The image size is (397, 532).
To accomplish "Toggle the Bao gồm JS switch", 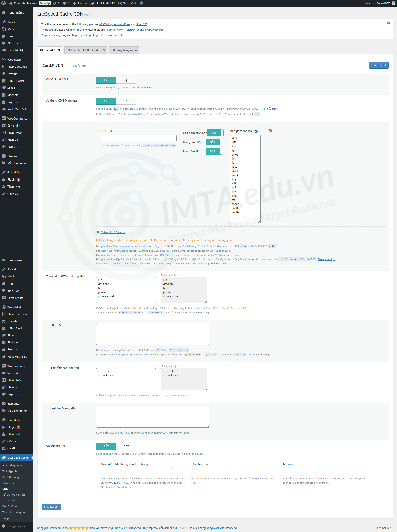I will coord(214,151).
